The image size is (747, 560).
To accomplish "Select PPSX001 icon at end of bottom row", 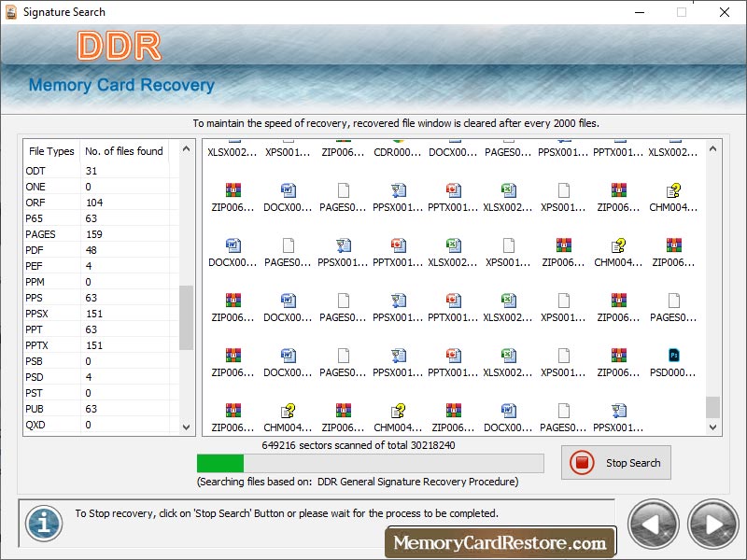I will pyautogui.click(x=618, y=410).
